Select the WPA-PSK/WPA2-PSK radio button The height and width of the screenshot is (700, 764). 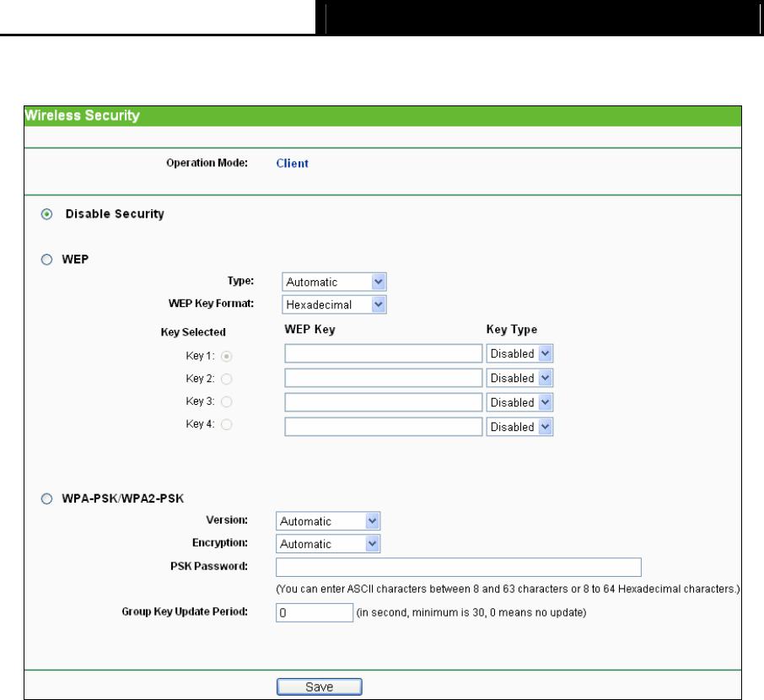coord(46,498)
